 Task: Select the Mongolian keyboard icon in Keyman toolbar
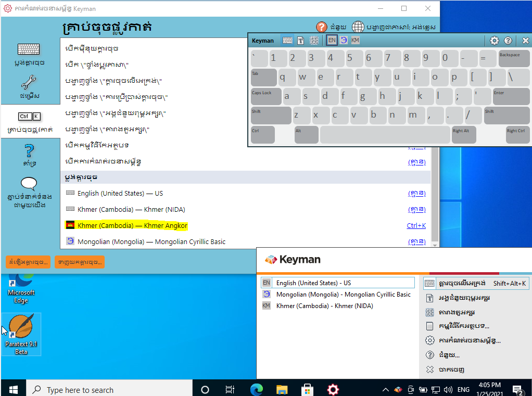pos(344,41)
